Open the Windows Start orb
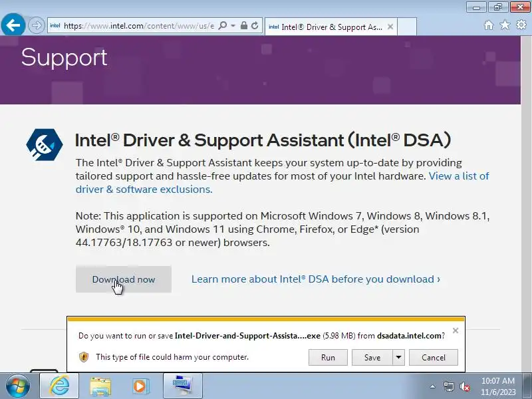Viewport: 532px width, 399px height. pos(17,386)
